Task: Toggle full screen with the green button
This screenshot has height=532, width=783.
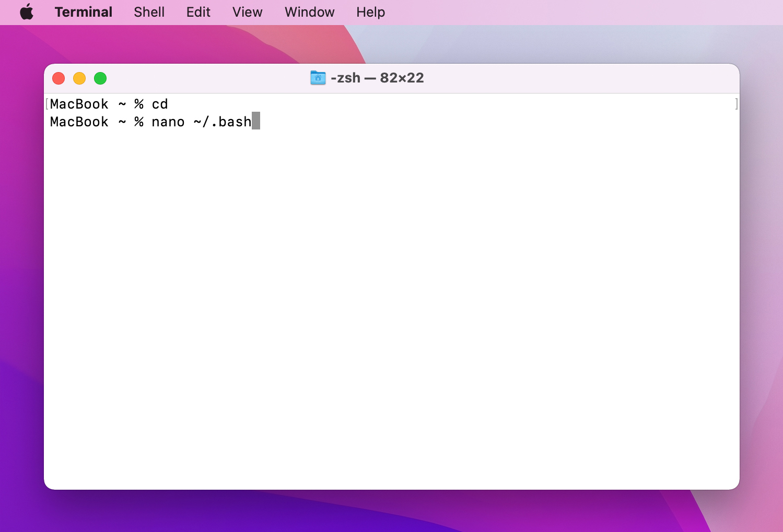Action: [x=100, y=78]
